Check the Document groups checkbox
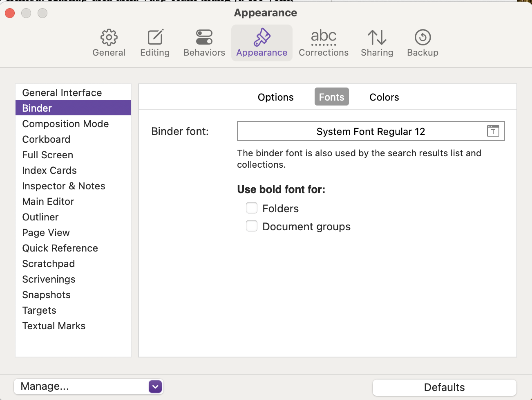Screen dimensions: 532x400 click(x=252, y=226)
